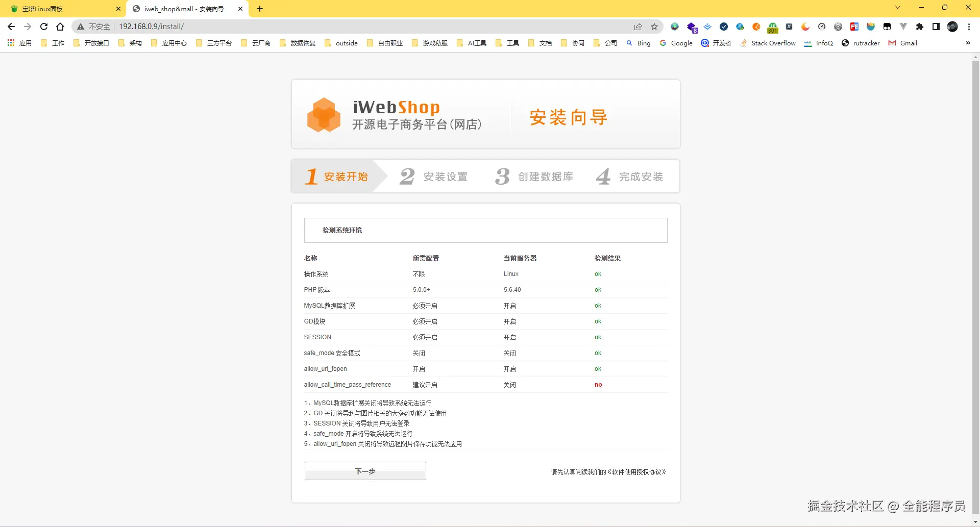Image resolution: width=980 pixels, height=527 pixels.
Task: Click the iWebShop orange cube logo
Action: 324,115
